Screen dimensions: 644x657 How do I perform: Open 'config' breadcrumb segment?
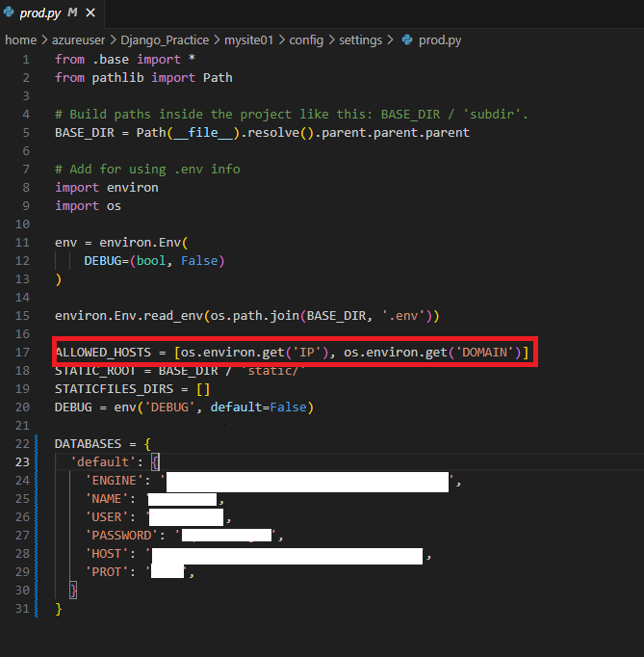click(x=306, y=40)
